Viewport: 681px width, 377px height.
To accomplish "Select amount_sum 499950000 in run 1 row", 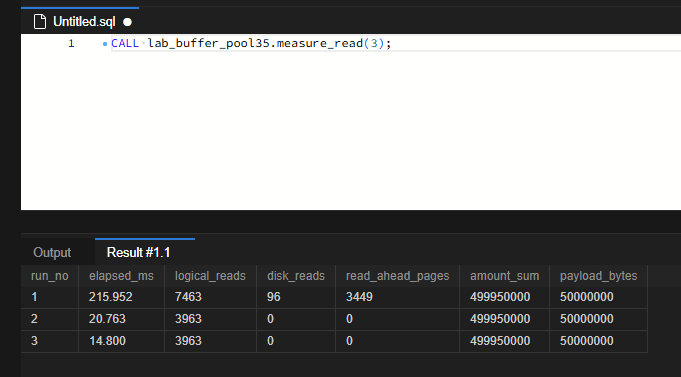I will point(504,298).
